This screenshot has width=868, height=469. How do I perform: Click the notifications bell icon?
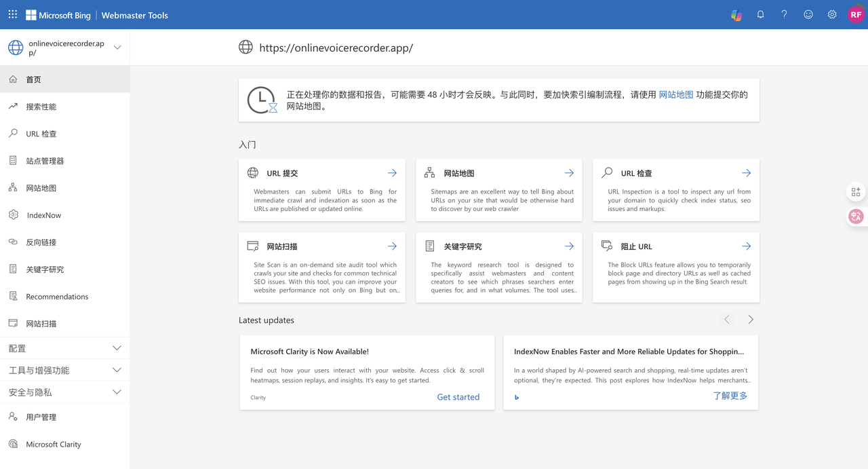(x=760, y=14)
